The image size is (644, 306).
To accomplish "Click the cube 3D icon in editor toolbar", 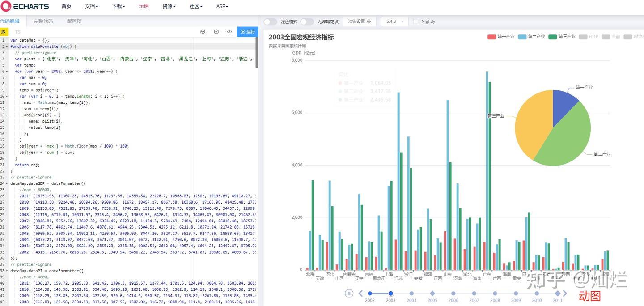I will click(x=216, y=32).
